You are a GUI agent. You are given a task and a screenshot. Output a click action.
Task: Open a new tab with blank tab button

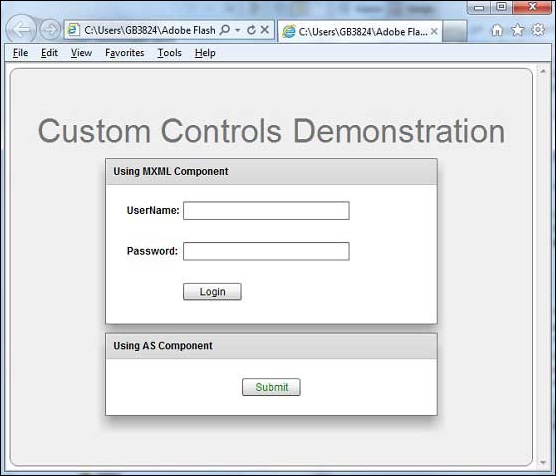coord(455,32)
